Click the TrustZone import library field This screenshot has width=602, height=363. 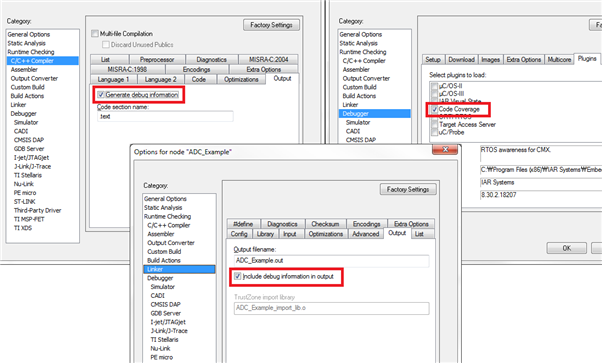[332, 308]
